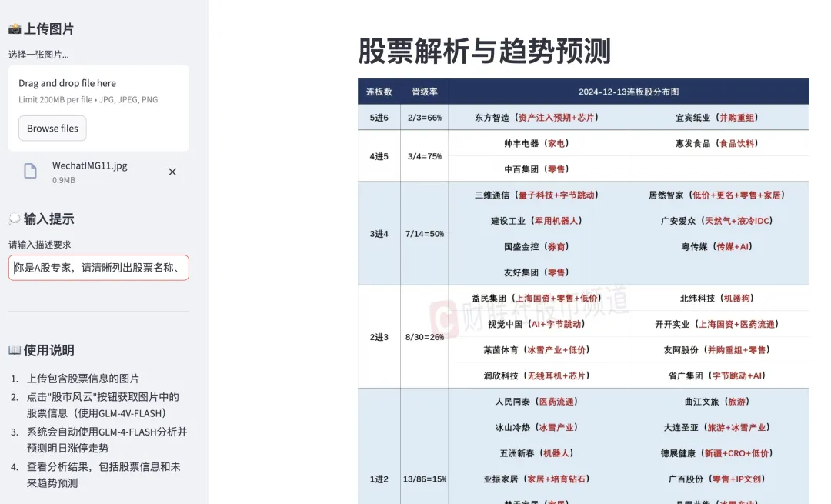Click the 润欣科技 stock entry
831x504 pixels.
tap(537, 375)
